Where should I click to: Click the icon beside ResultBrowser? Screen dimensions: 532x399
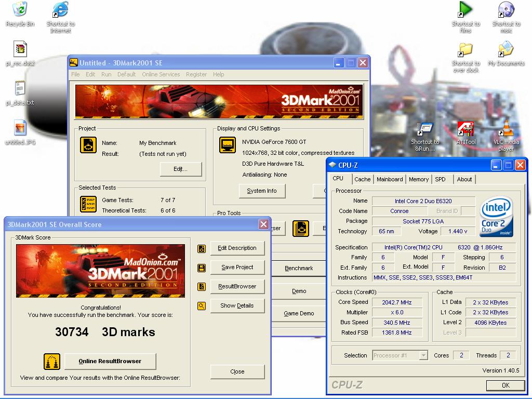202,287
